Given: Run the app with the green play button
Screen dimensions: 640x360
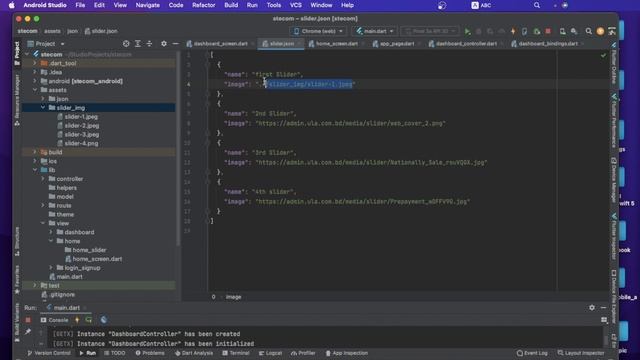Looking at the screenshot, I should tap(467, 31).
